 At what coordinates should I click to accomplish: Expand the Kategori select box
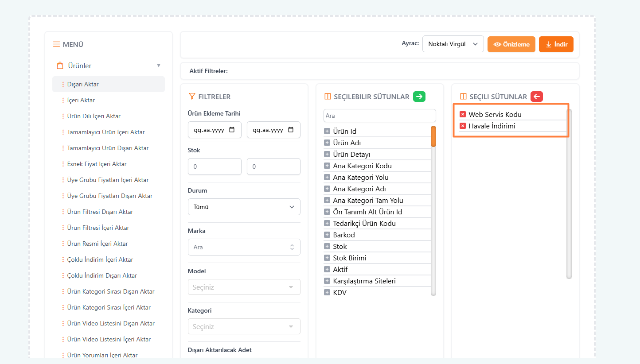point(244,326)
